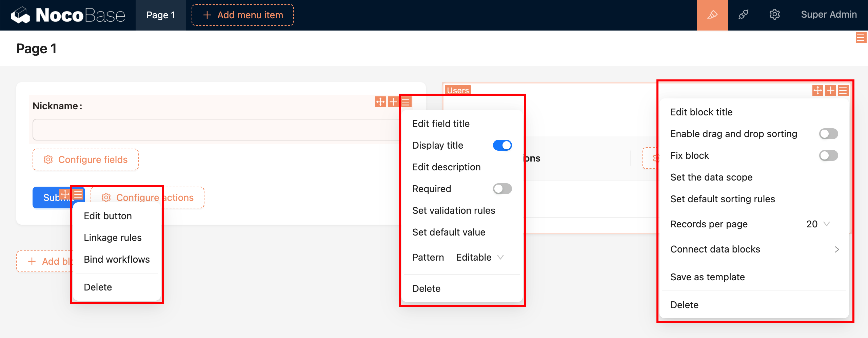
Task: Enable the Fix block switch
Action: pyautogui.click(x=828, y=155)
